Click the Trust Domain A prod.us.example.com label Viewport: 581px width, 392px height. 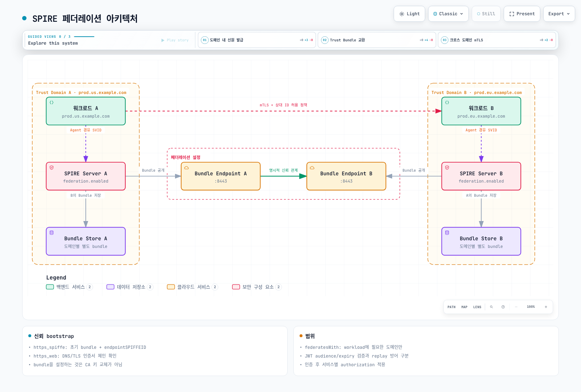tap(81, 93)
